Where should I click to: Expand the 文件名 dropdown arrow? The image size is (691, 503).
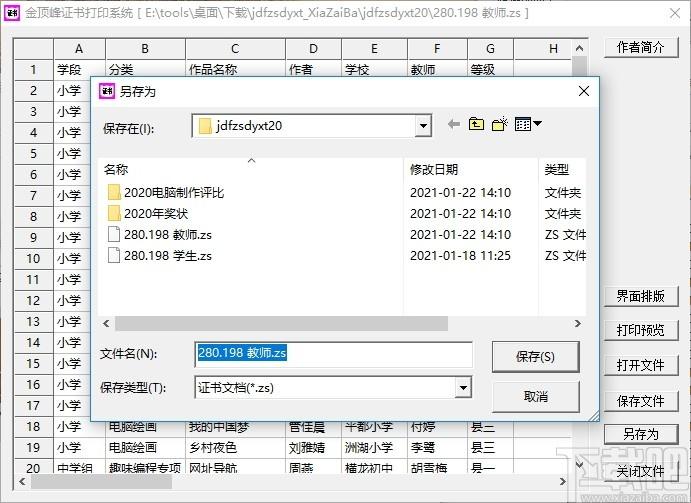click(463, 354)
